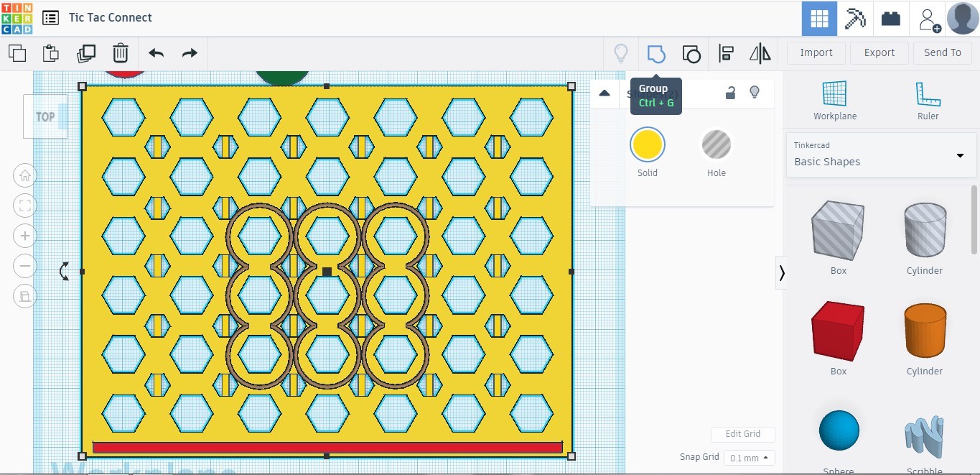Click the home view icon

pos(24,175)
